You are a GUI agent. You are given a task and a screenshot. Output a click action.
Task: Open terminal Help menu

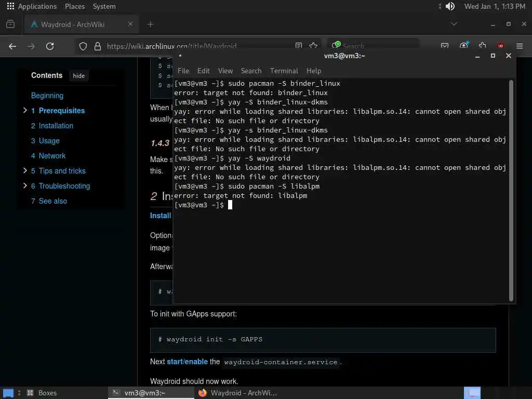pos(314,71)
